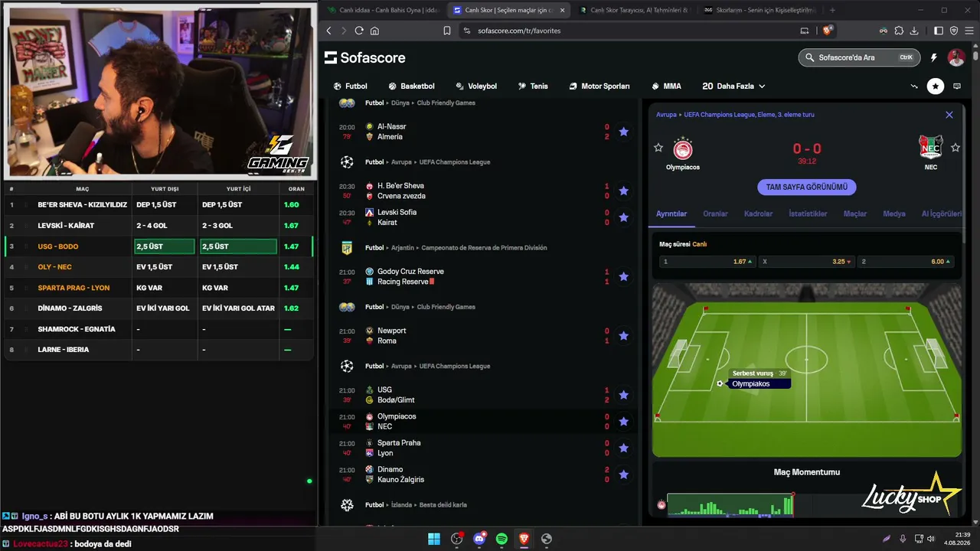980x551 pixels.
Task: Go back in the browser
Action: point(328,31)
